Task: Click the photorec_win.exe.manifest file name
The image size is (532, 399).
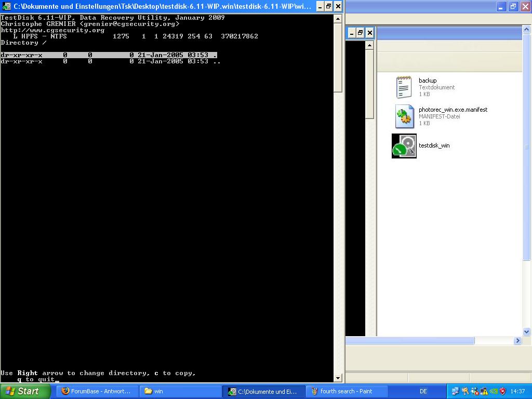Action: point(453,110)
